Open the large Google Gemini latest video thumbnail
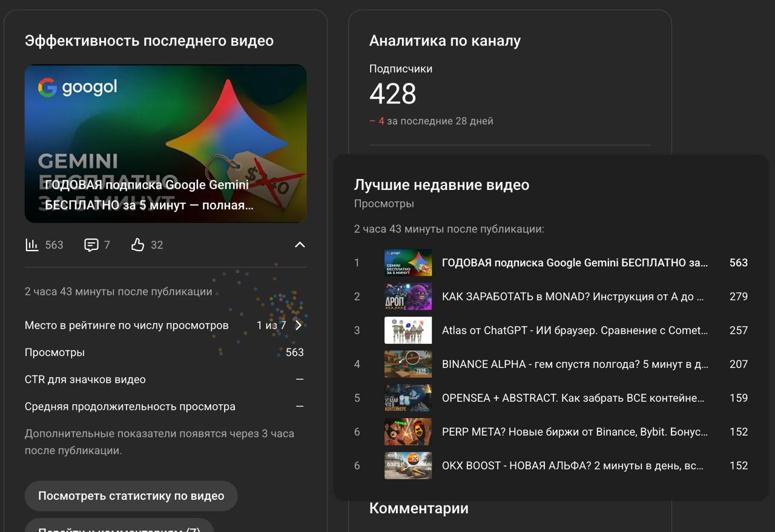 165,143
